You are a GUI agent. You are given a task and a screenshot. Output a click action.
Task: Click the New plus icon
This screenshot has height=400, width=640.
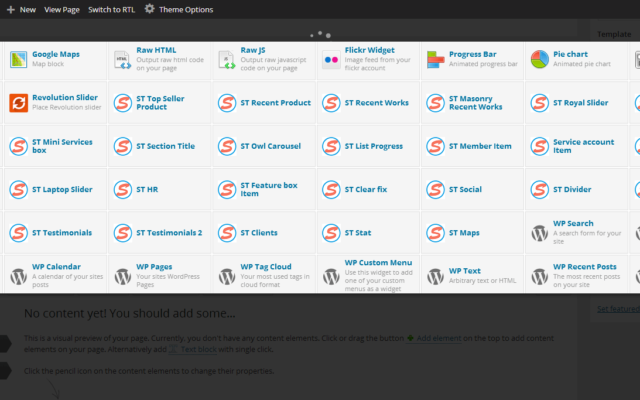pos(11,9)
